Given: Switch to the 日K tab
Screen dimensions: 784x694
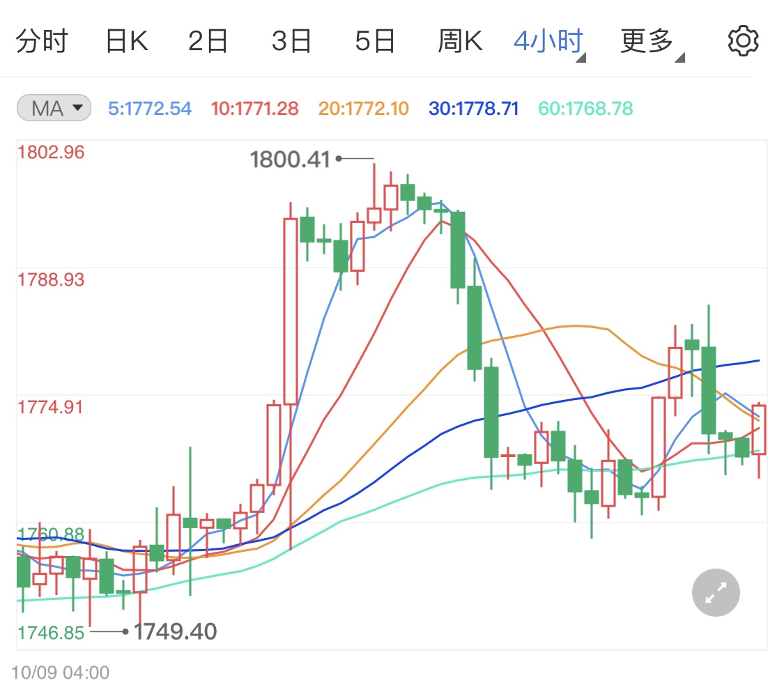Looking at the screenshot, I should point(127,41).
